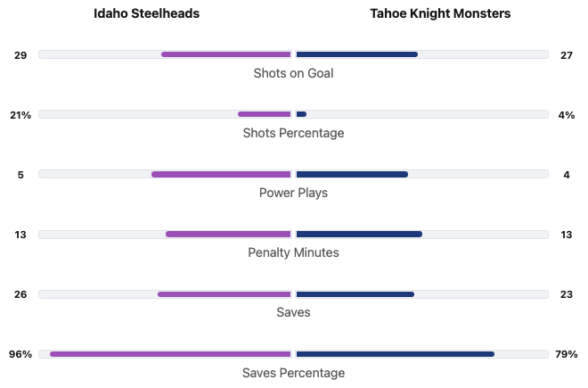Select the Shots on Goal label

293,73
